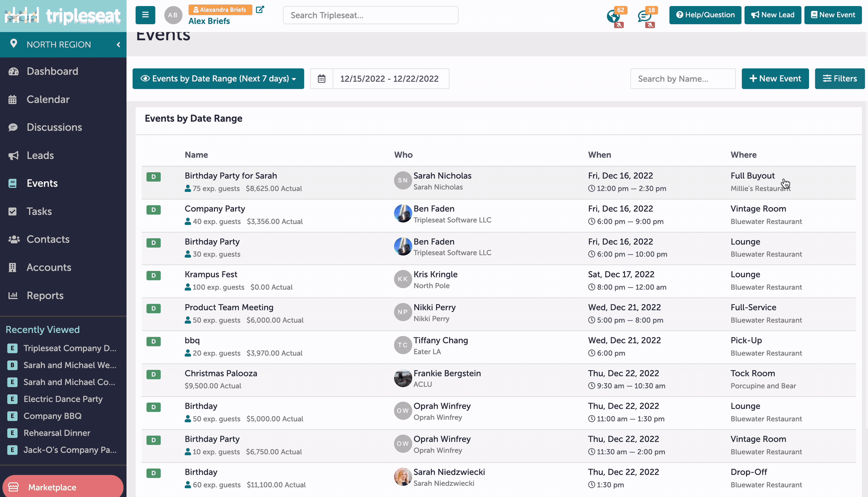
Task: Open recently viewed Company BBQ
Action: (x=53, y=416)
